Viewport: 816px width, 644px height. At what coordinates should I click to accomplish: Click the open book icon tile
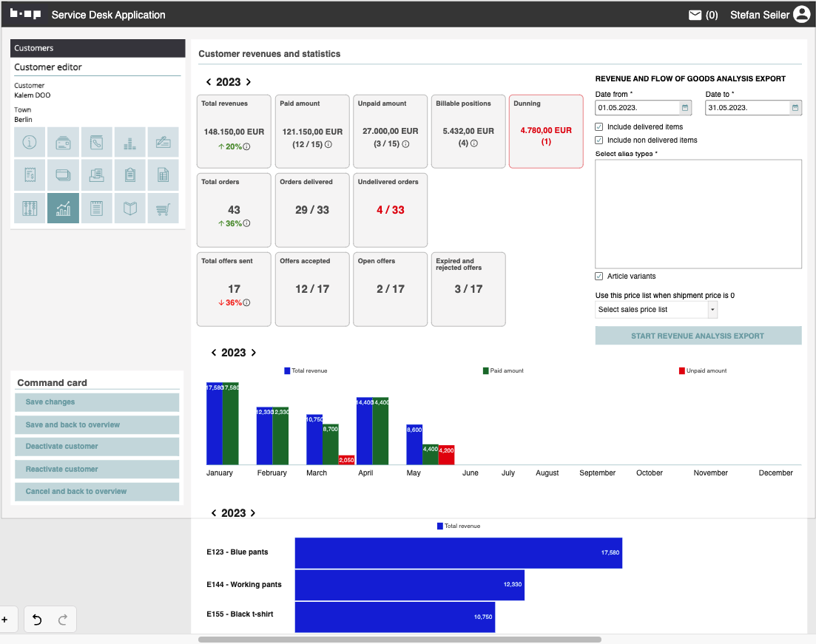pos(130,209)
